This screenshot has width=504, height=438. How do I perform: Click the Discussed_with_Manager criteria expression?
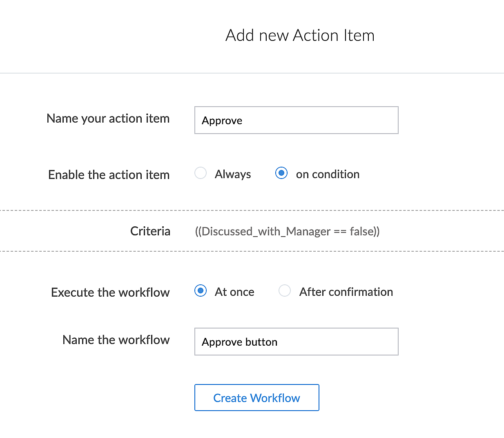(x=287, y=231)
